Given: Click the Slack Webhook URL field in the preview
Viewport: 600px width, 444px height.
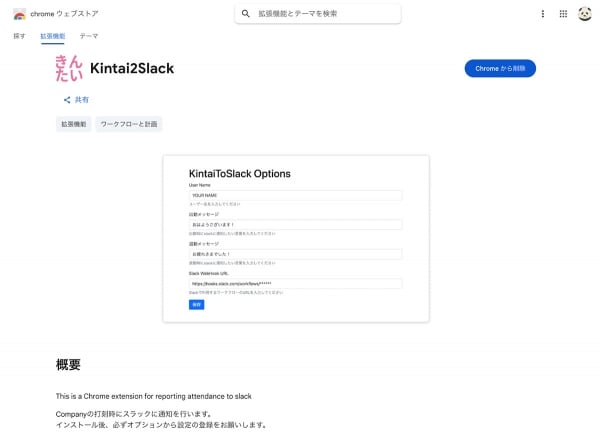Looking at the screenshot, I should point(295,284).
